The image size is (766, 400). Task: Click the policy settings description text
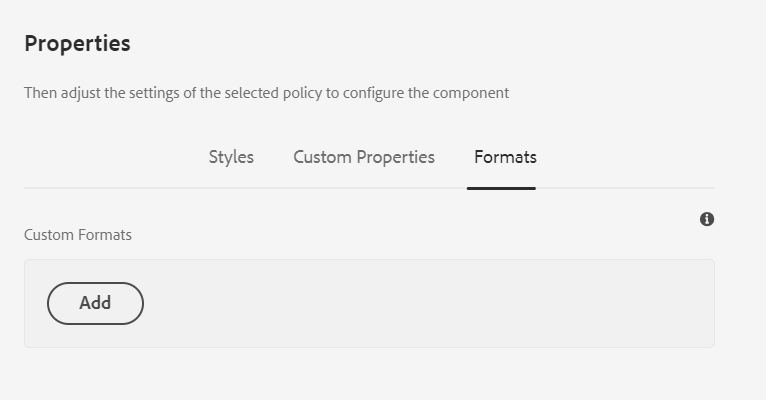click(266, 93)
